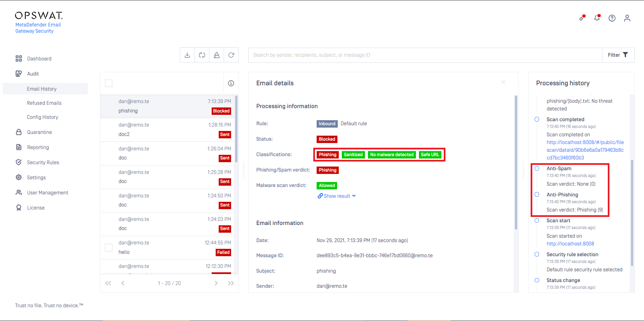Open the Settings menu label

36,177
